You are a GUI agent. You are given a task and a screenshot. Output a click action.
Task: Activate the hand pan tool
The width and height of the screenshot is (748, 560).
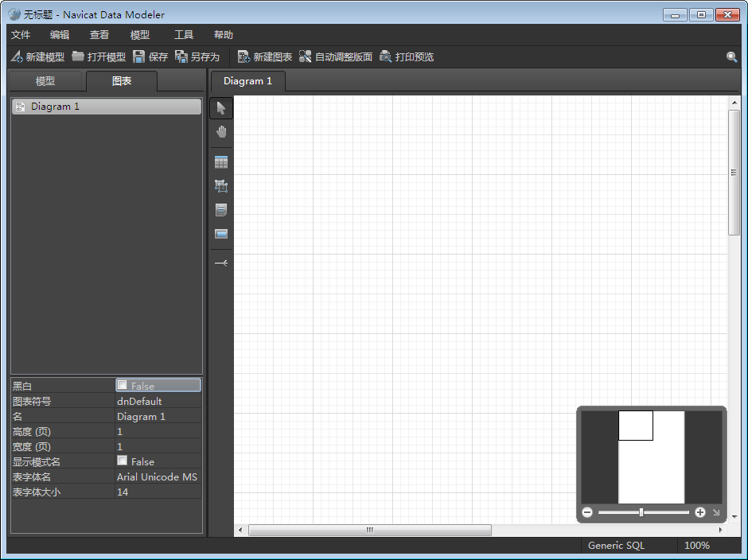tap(221, 131)
